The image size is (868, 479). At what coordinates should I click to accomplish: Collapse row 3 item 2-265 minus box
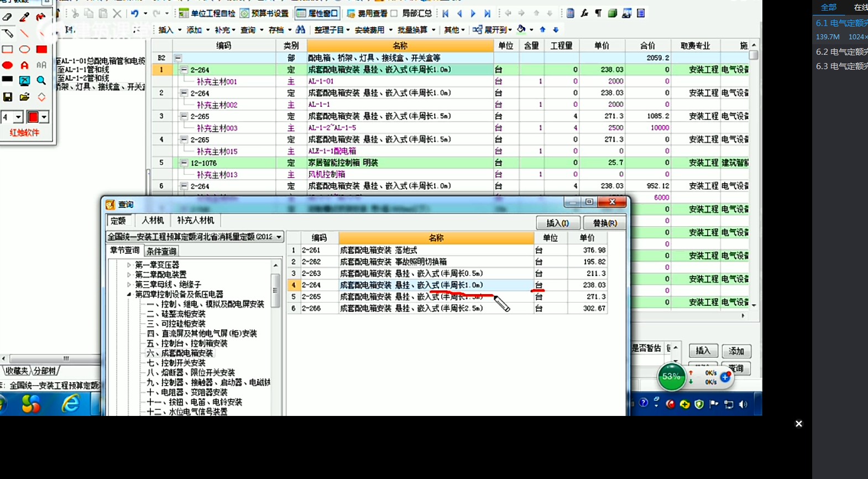184,116
